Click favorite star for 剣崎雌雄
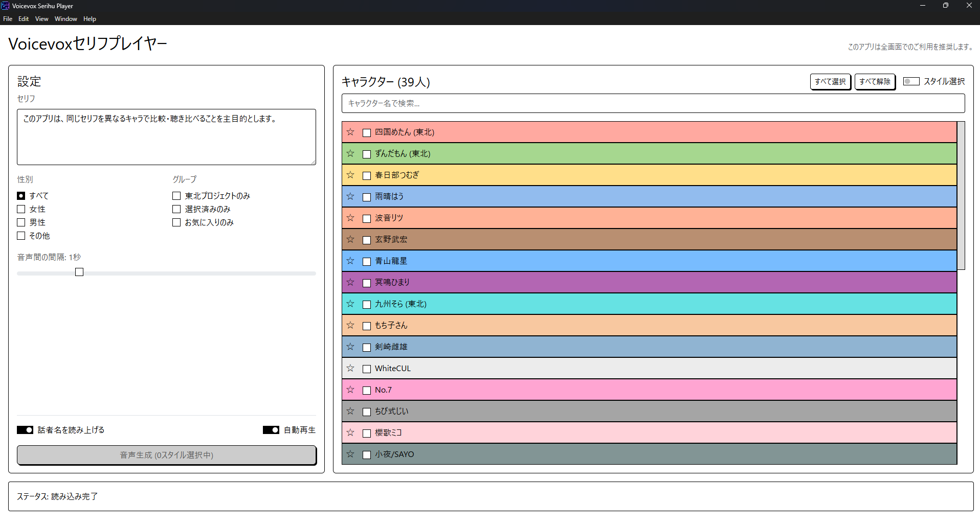This screenshot has height=525, width=980. click(350, 347)
